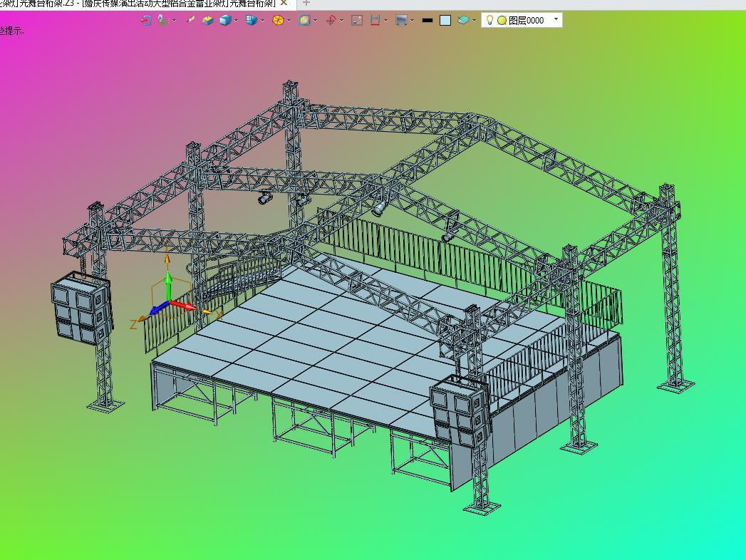This screenshot has width=746, height=560.
Task: Click the plus to open a new tab
Action: click(306, 4)
